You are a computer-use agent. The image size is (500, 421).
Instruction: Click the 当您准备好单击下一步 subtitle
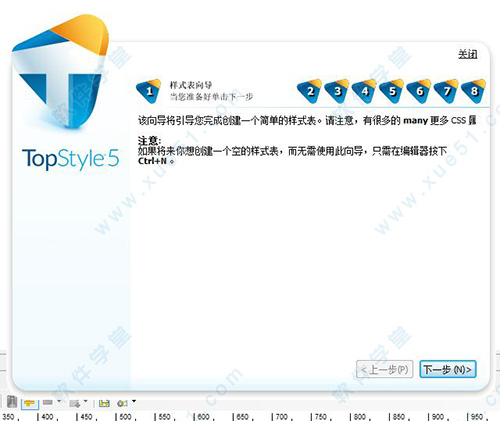pos(211,97)
